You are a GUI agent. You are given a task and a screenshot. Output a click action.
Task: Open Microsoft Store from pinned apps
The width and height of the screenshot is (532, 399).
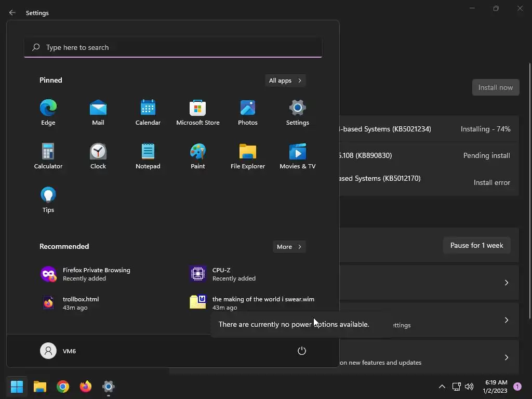(x=198, y=113)
